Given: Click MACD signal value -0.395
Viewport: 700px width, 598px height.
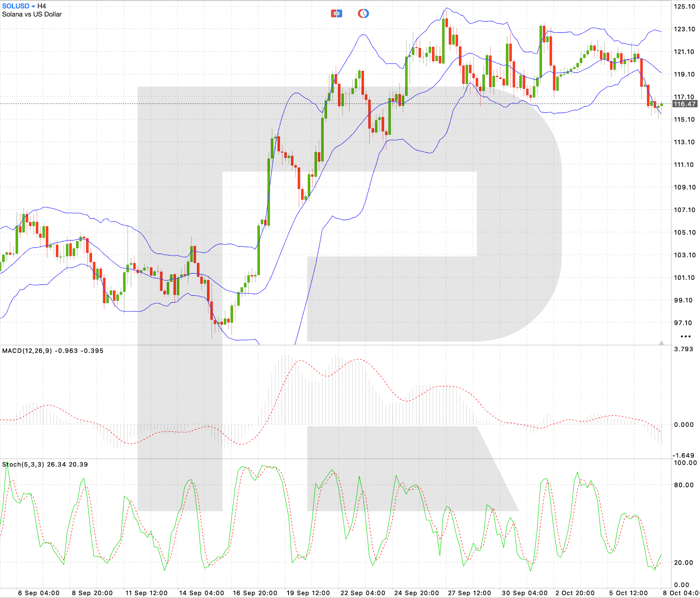Looking at the screenshot, I should coord(92,351).
